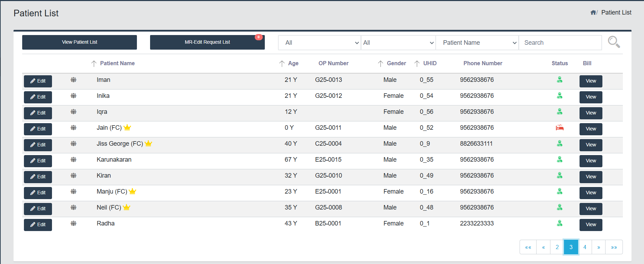View the bill for Neil
The height and width of the screenshot is (264, 644).
click(x=591, y=208)
